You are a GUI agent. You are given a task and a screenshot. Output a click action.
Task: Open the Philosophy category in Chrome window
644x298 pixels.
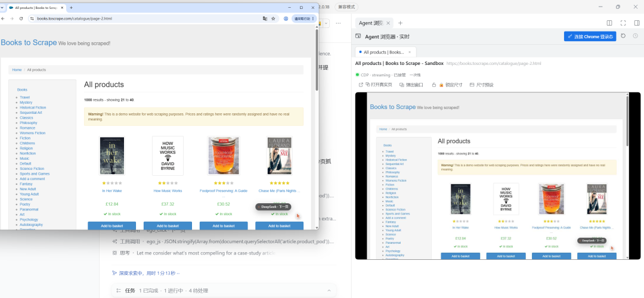point(29,123)
